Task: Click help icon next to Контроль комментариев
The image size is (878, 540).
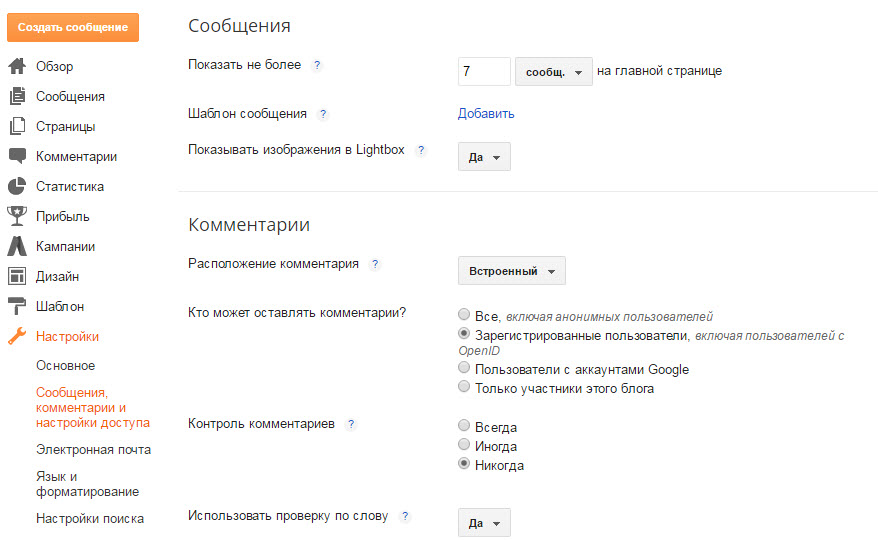Action: point(350,424)
